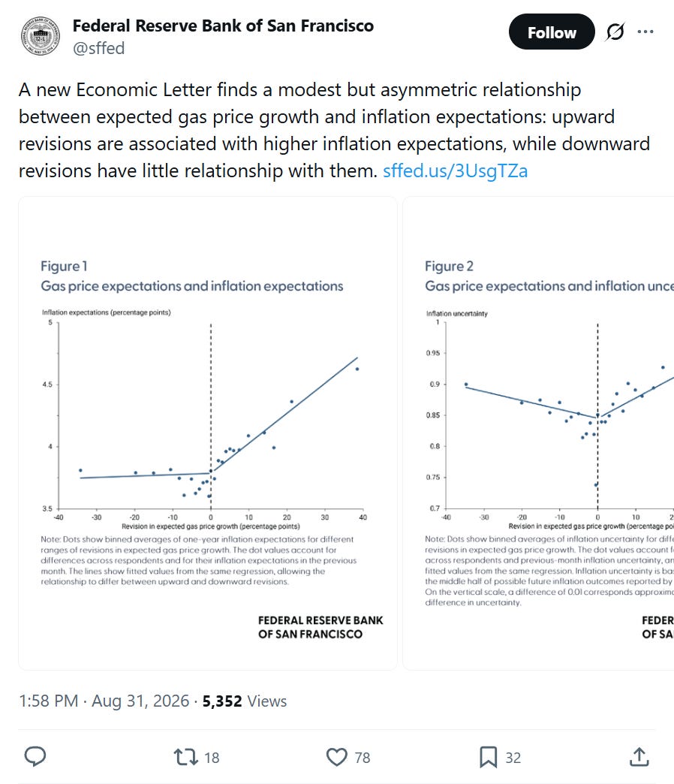Repost this tweet via retweet icon
Screen dimensions: 674x784
(185, 757)
